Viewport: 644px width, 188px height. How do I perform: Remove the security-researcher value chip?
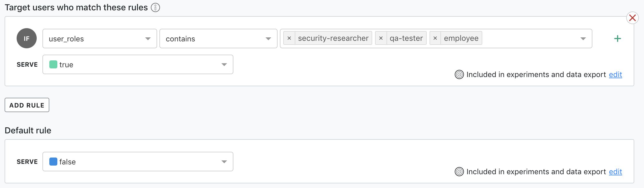290,38
